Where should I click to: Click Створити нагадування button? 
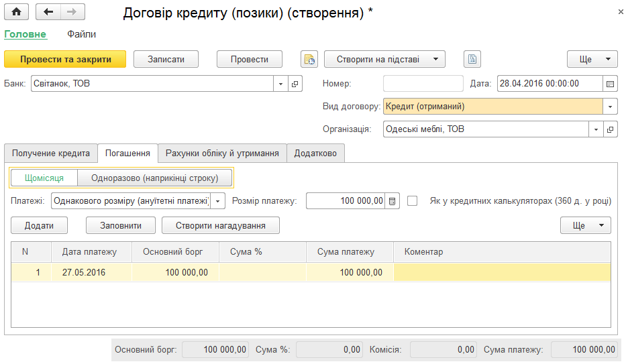[220, 226]
